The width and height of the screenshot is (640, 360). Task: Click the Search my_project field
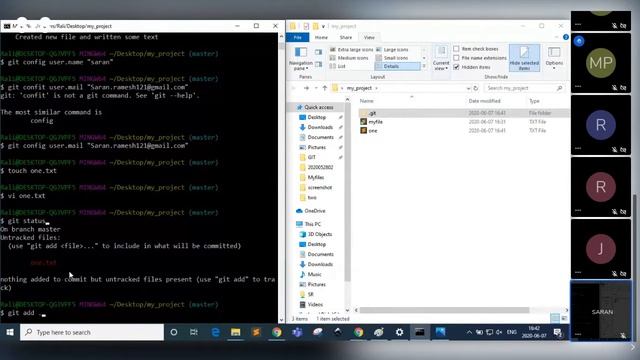[x=524, y=88]
